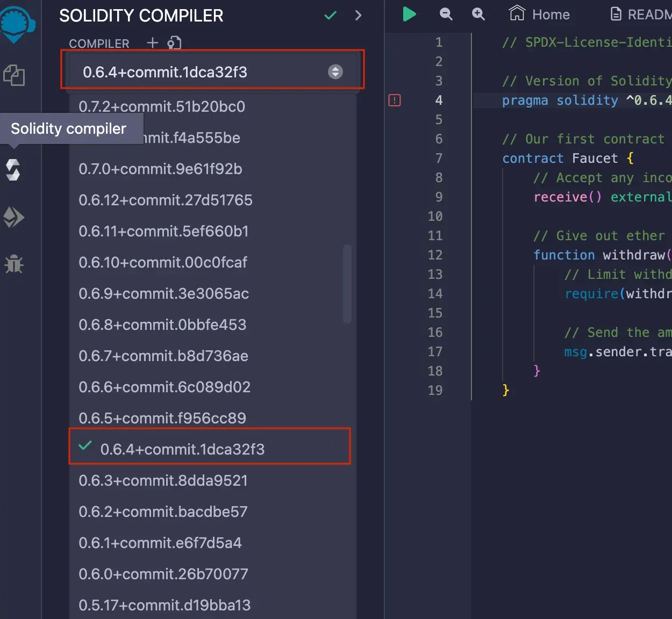
Task: Open the Debugger bug icon
Action: coord(14,264)
